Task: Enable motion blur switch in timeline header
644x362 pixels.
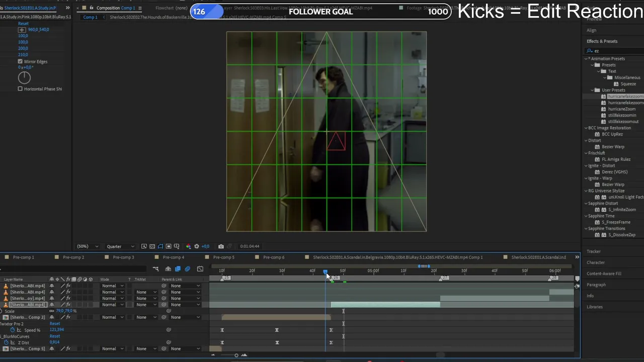Action: pyautogui.click(x=188, y=269)
